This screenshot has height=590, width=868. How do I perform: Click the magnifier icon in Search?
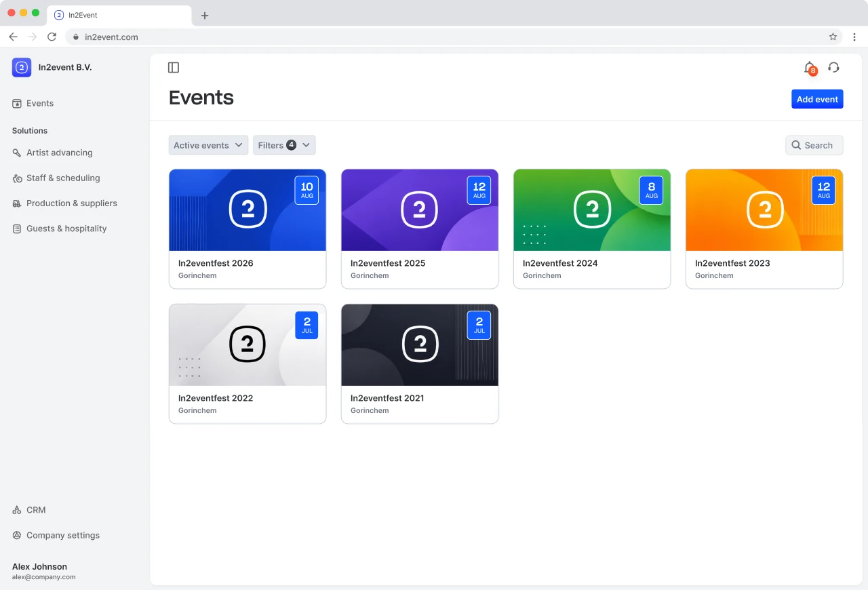796,145
